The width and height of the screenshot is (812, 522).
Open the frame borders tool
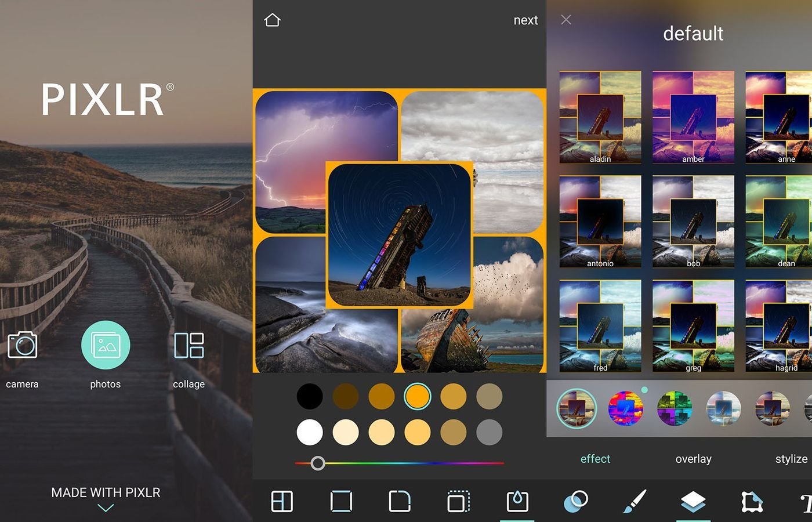[752, 501]
